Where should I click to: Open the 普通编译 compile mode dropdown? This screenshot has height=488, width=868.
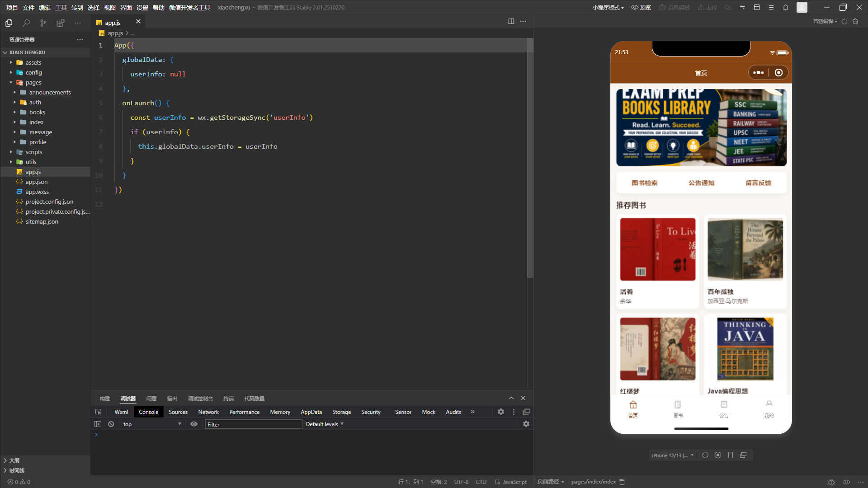coord(825,21)
